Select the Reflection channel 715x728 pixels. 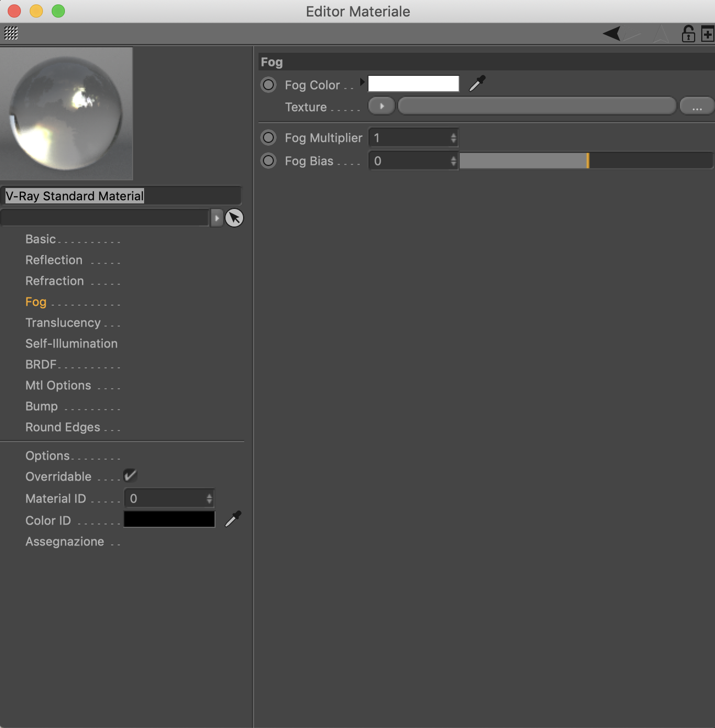(x=54, y=260)
